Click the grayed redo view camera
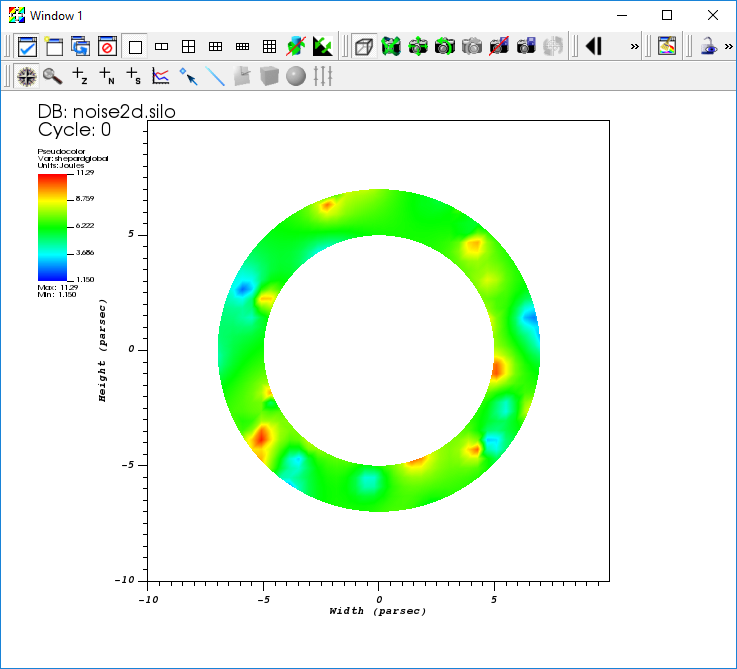Image resolution: width=737 pixels, height=669 pixels. click(x=472, y=47)
